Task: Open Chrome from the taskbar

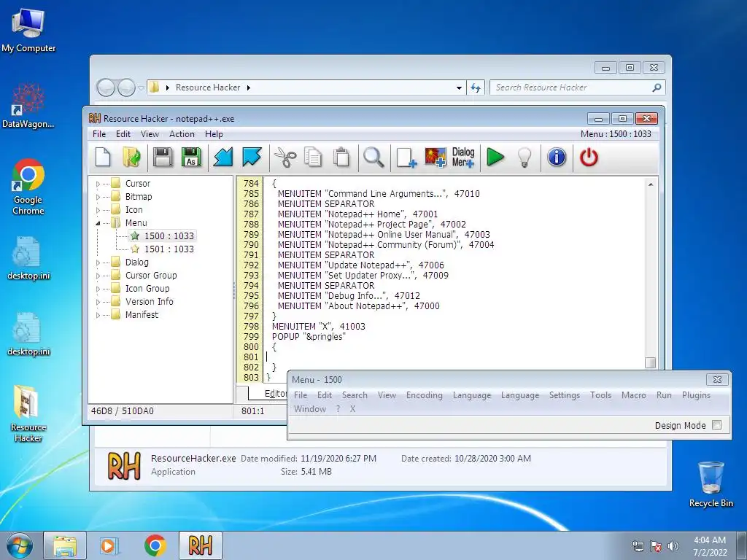Action: pyautogui.click(x=155, y=545)
